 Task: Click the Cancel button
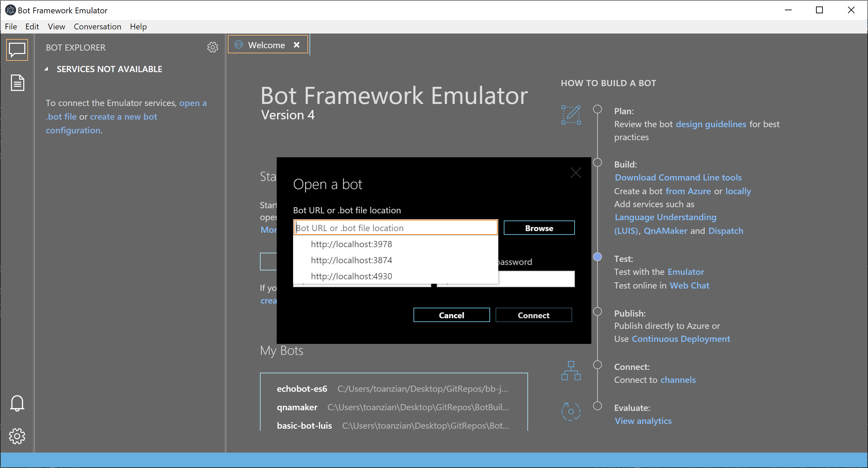pyautogui.click(x=451, y=315)
